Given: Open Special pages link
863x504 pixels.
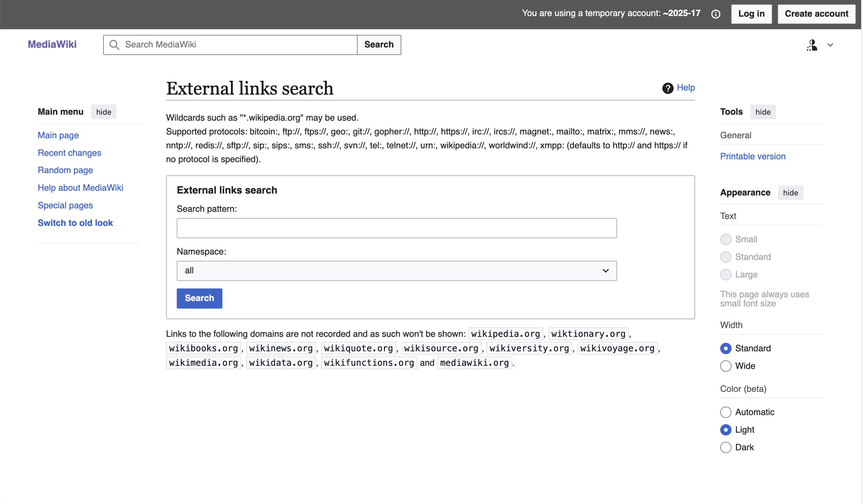Looking at the screenshot, I should 65,205.
